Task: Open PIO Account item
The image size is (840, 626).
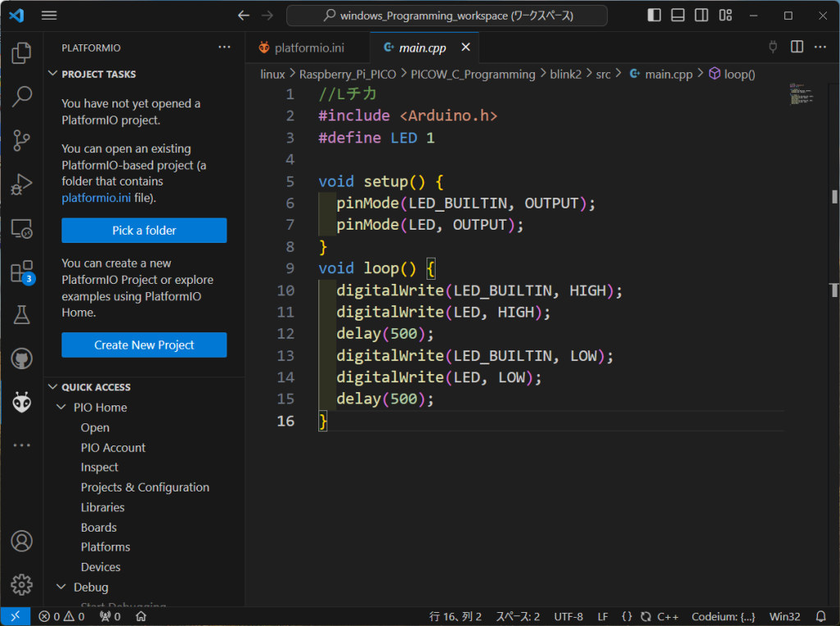Action: point(113,447)
